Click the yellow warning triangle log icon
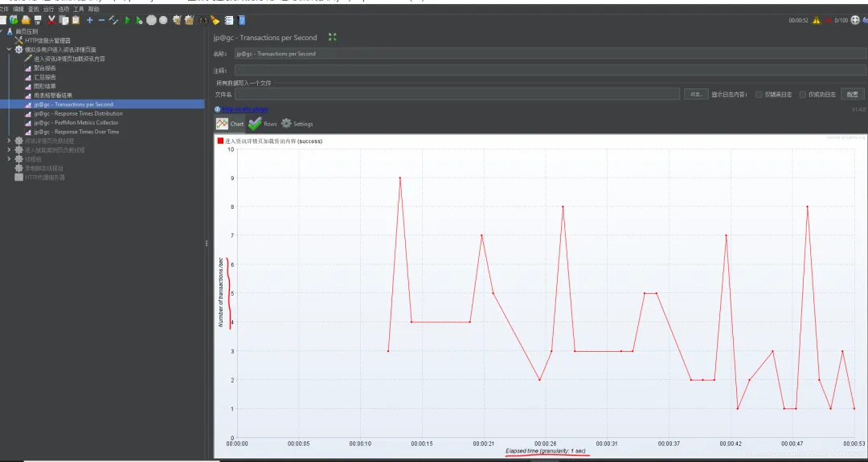Image resolution: width=868 pixels, height=462 pixels. coord(816,20)
